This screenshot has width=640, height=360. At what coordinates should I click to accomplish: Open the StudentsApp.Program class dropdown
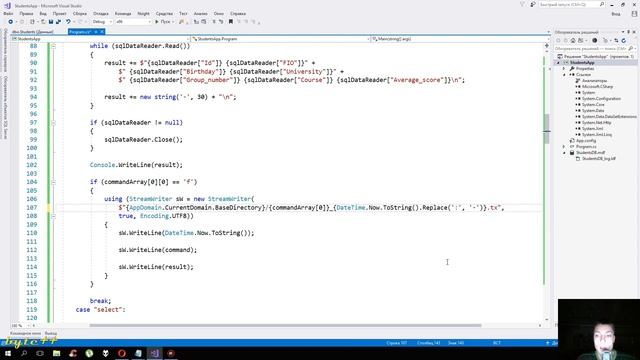click(x=281, y=39)
